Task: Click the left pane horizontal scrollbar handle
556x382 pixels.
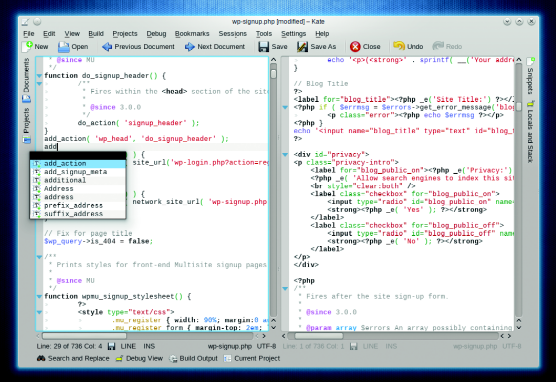Action: 84,336
